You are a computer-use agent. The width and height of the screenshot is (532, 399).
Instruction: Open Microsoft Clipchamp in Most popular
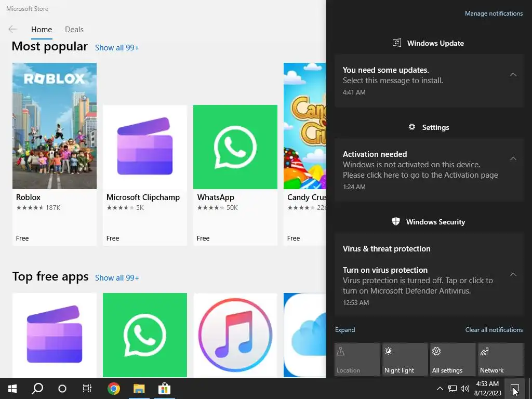(x=145, y=175)
